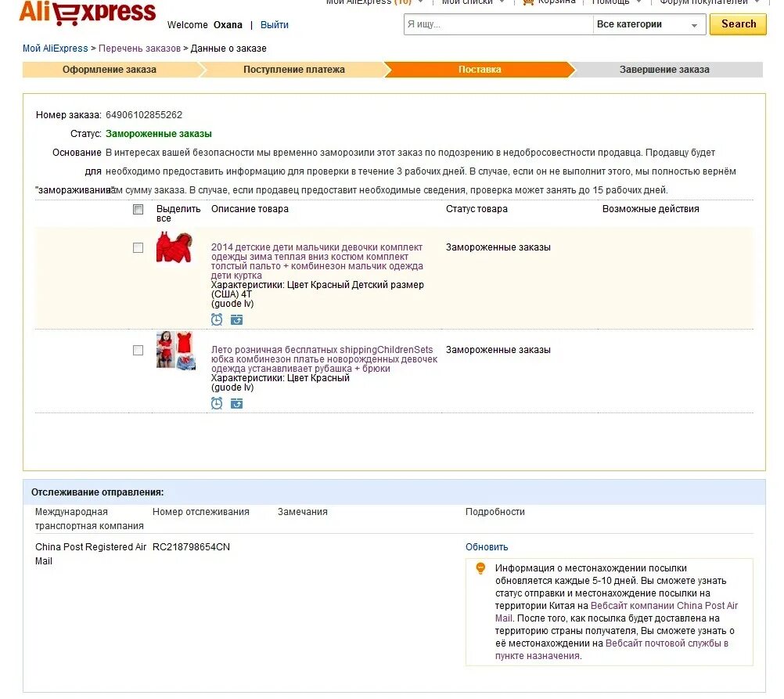Click the Возможные действия column header

pos(650,209)
